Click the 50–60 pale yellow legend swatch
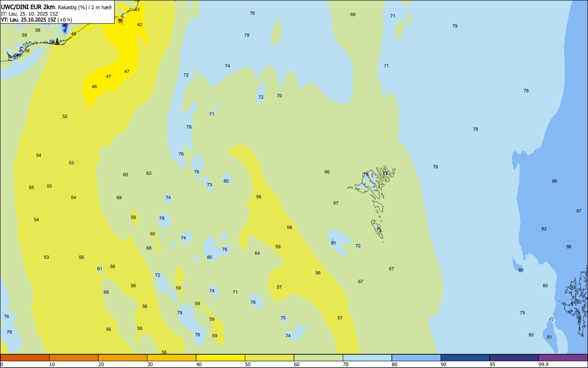588x368 pixels. [269, 357]
